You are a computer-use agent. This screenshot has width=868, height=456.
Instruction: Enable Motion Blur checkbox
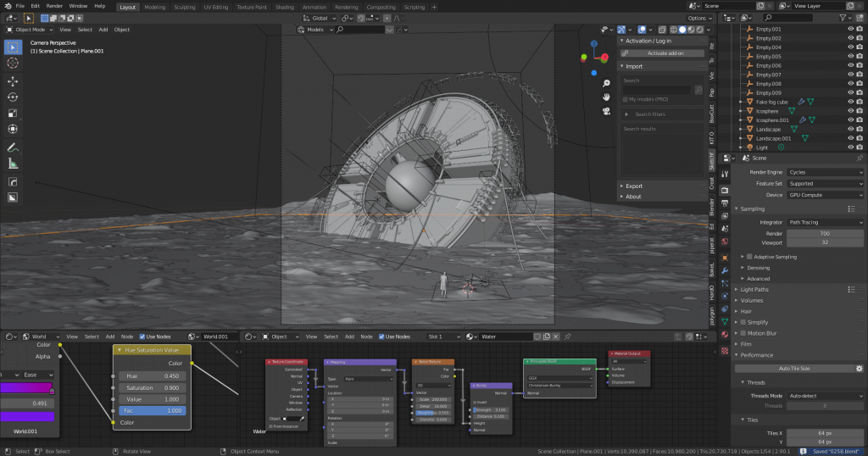(743, 333)
